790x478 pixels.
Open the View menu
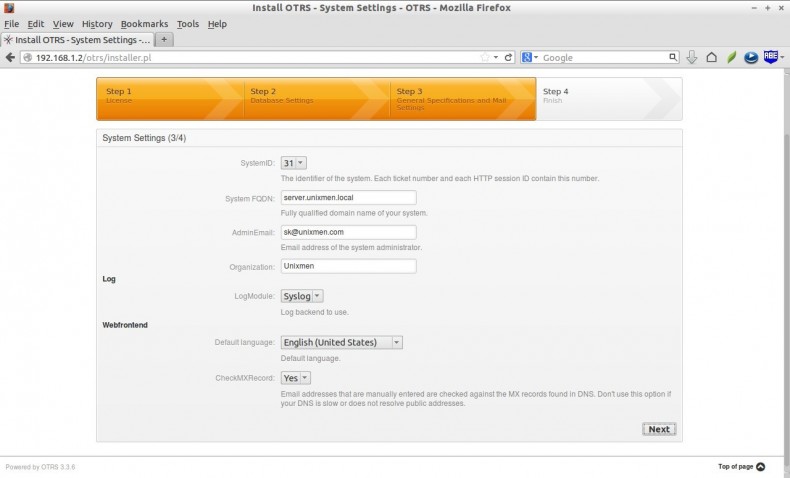click(x=63, y=24)
